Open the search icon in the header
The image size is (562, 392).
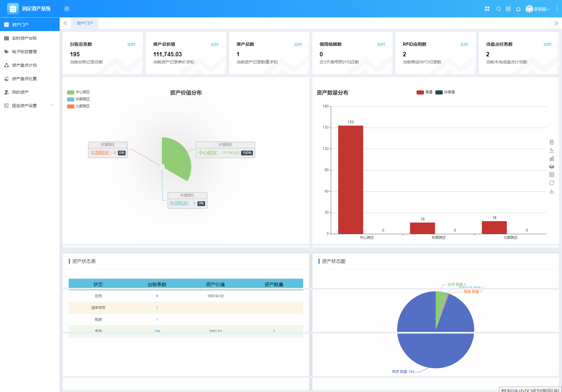pyautogui.click(x=498, y=9)
